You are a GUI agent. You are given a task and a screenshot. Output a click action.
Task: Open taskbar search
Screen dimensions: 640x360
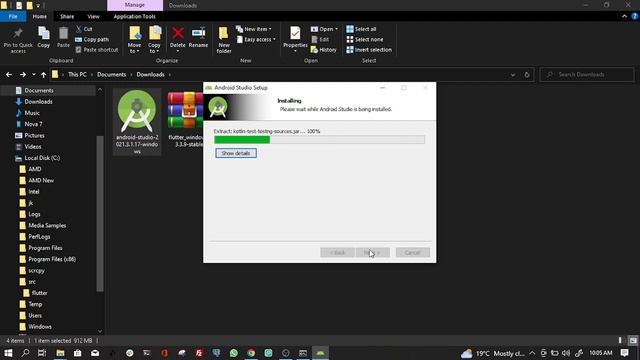pos(25,353)
